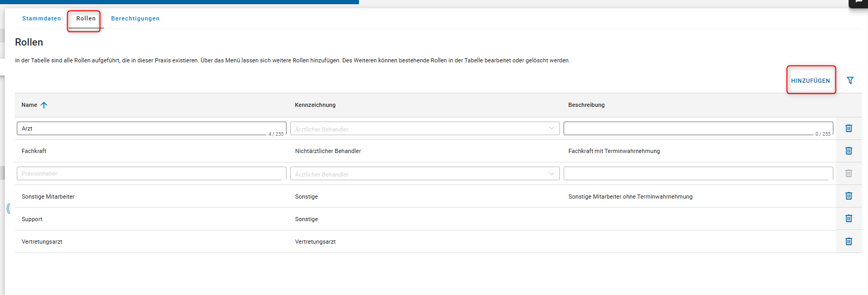Delete the Vertretungsarzt role row
Image resolution: width=868 pixels, height=295 pixels.
(849, 242)
